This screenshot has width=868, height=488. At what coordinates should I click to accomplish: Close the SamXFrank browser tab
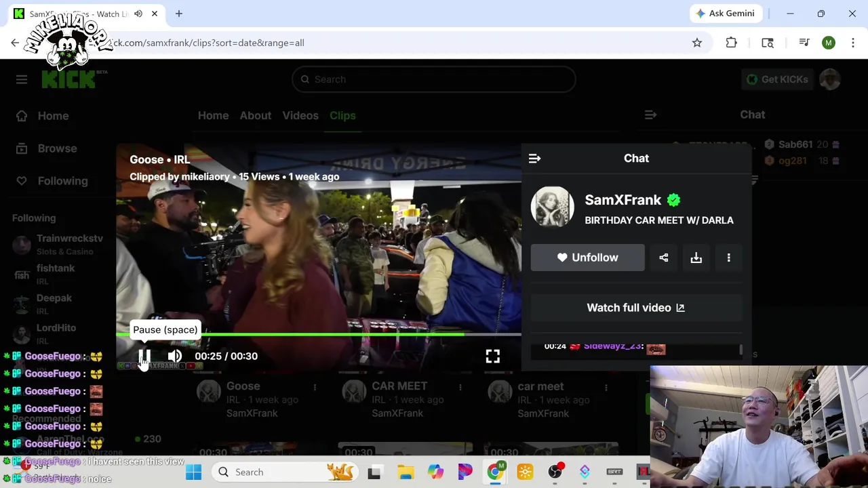point(155,14)
